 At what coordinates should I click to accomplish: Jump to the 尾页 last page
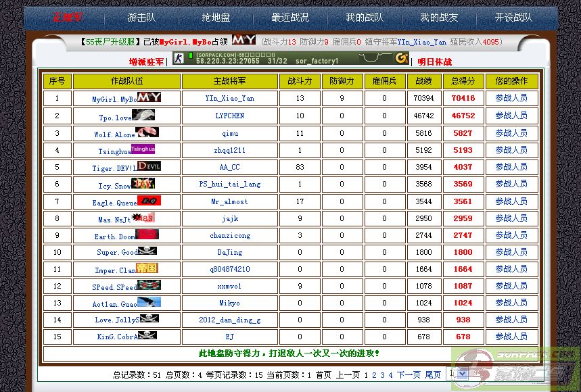[433, 375]
